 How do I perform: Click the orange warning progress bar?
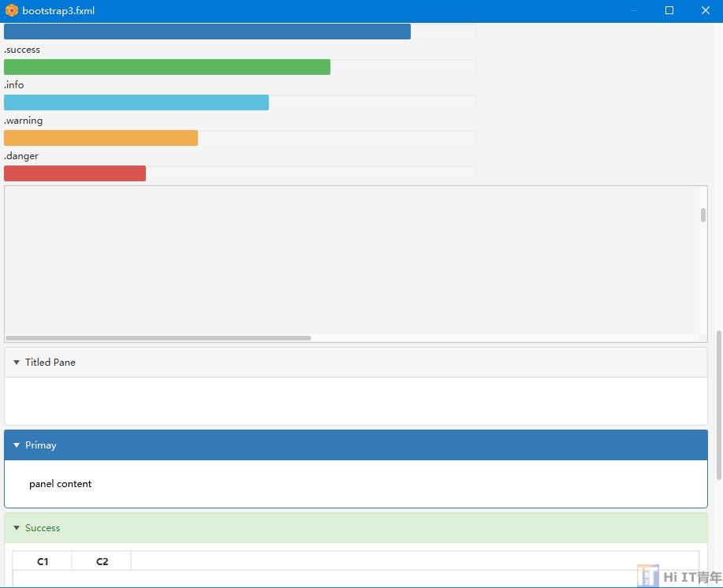click(100, 138)
